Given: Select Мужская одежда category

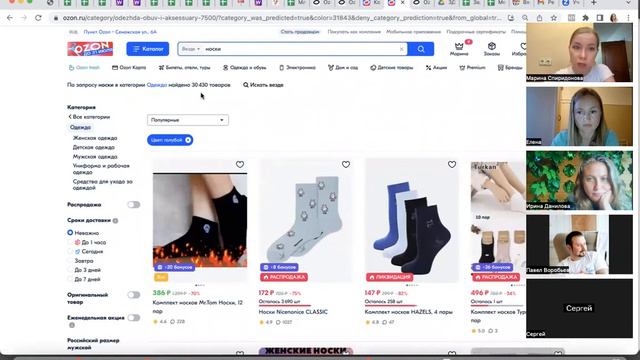Looking at the screenshot, I should click(x=95, y=157).
